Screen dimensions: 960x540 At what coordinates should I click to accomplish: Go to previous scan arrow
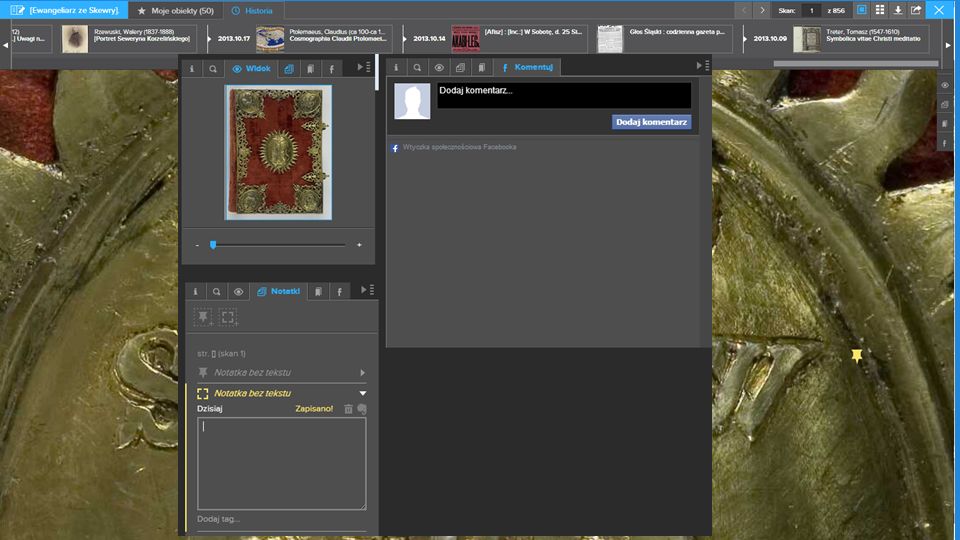pos(744,10)
